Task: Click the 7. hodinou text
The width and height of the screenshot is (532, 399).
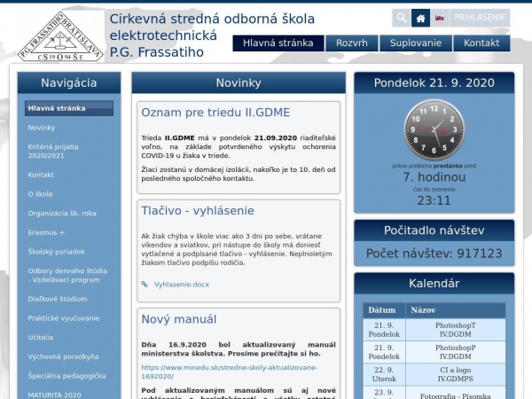Action: click(434, 177)
